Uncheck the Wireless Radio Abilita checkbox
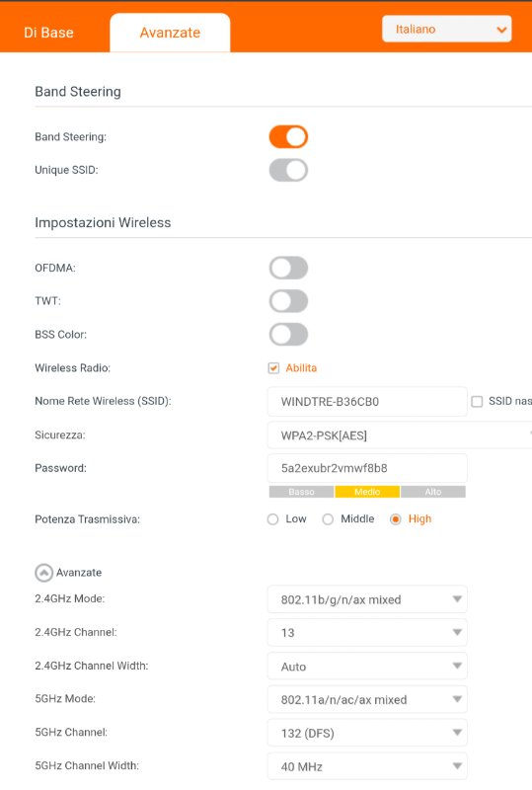Viewport: 532px width, 790px height. (273, 367)
